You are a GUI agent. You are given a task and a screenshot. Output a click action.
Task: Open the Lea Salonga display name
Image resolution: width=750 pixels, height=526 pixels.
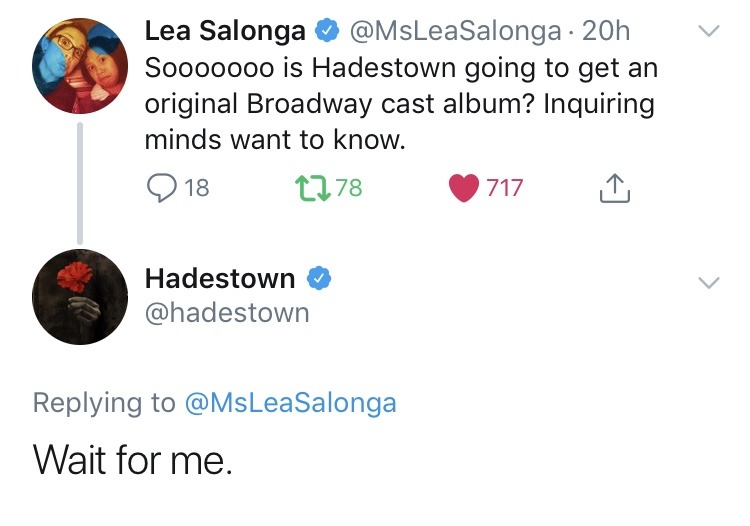tap(225, 31)
